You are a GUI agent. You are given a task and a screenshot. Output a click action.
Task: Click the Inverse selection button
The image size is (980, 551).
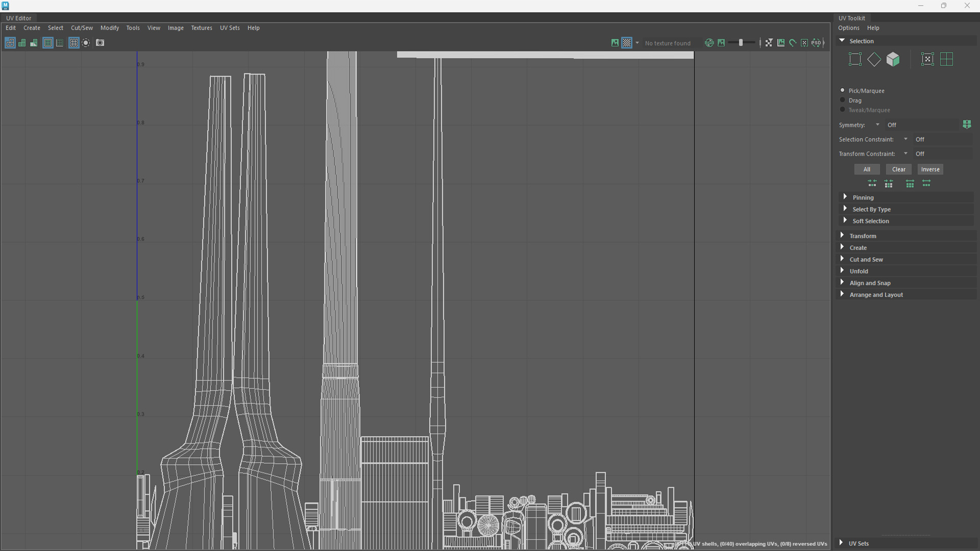coord(930,169)
